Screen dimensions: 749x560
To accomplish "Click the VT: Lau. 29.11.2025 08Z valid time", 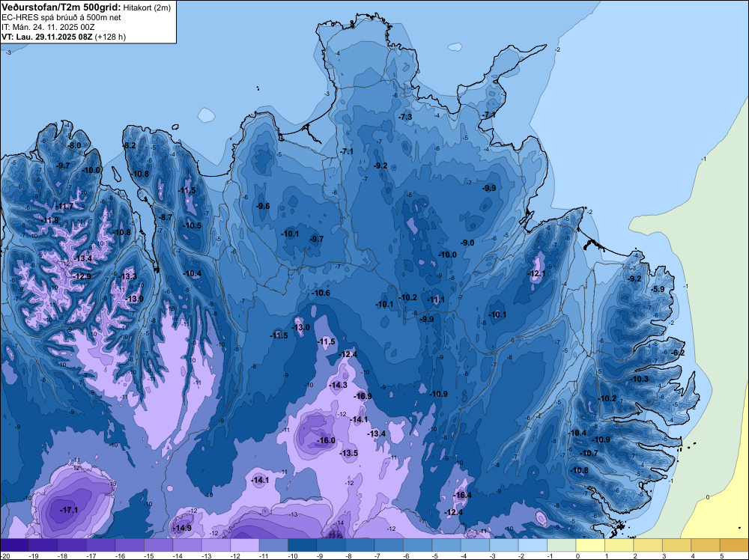I will (x=46, y=37).
